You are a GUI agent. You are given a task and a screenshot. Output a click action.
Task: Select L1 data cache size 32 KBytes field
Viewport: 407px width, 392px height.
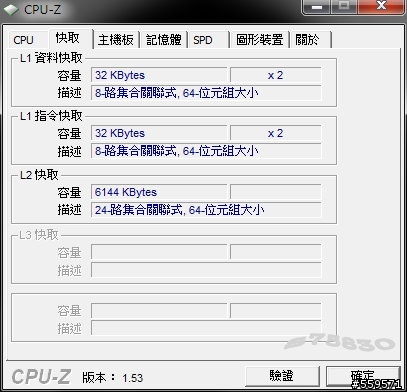tap(159, 75)
